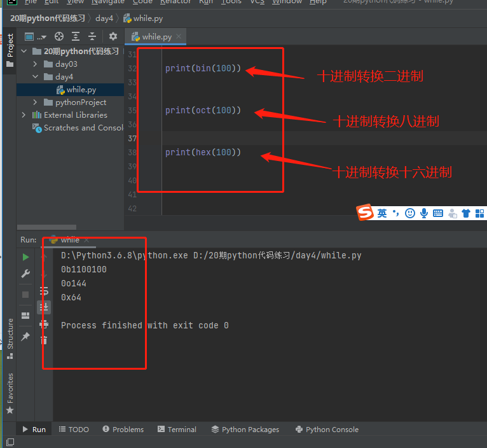Image resolution: width=487 pixels, height=448 pixels.
Task: Click the Print icon in run console
Action: click(44, 325)
